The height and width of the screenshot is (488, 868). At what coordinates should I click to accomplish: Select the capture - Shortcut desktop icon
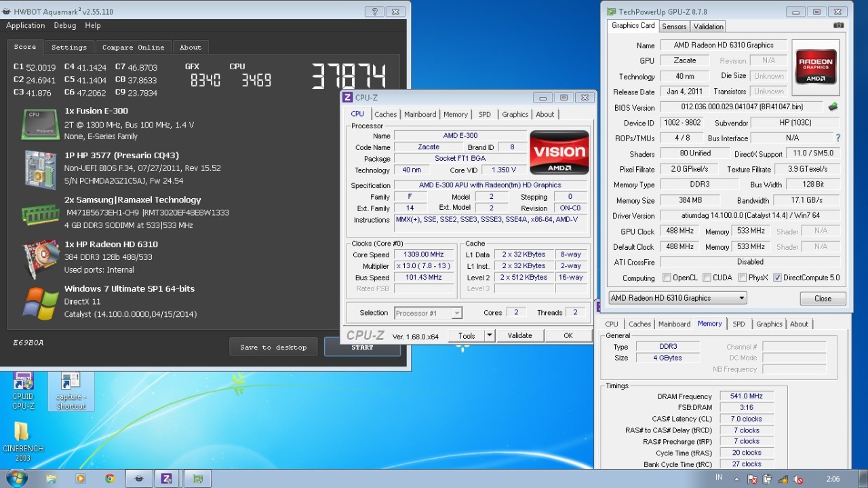pos(71,391)
